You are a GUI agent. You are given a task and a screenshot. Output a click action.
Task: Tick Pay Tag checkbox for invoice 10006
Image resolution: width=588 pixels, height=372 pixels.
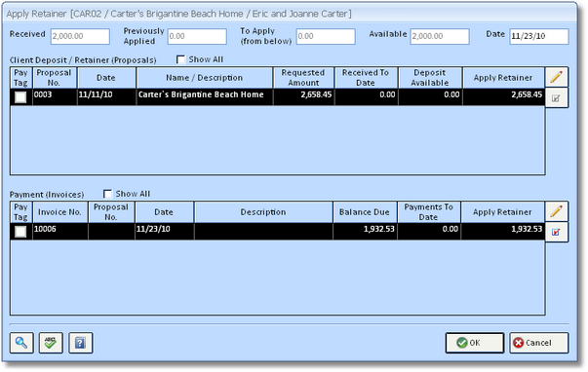pos(20,232)
